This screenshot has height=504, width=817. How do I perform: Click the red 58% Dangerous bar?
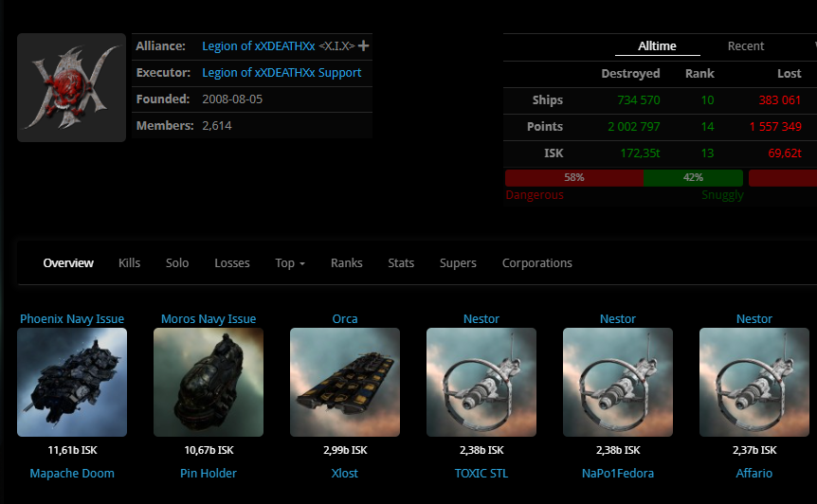coord(573,177)
